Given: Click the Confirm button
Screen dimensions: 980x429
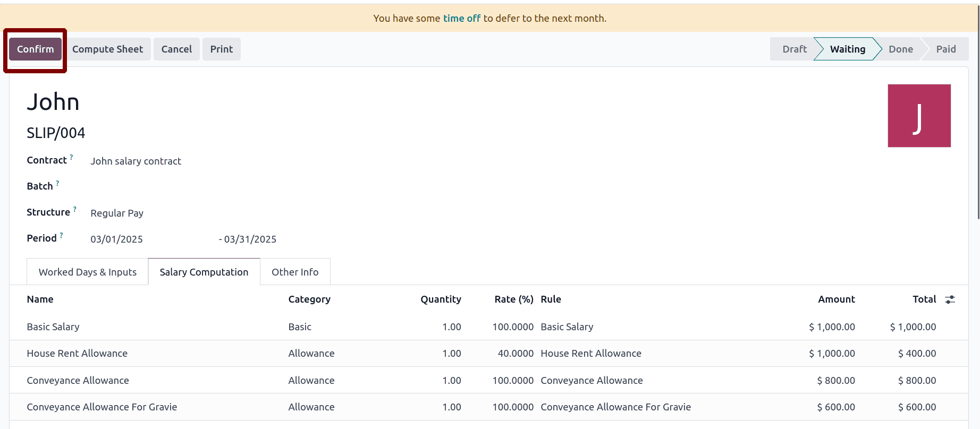Looking at the screenshot, I should (x=35, y=49).
